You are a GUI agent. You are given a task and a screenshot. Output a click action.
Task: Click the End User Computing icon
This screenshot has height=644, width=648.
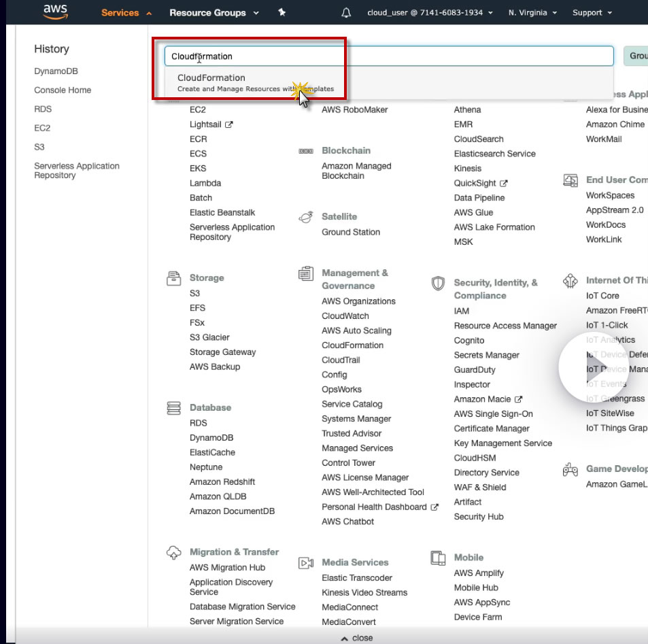[x=570, y=181]
